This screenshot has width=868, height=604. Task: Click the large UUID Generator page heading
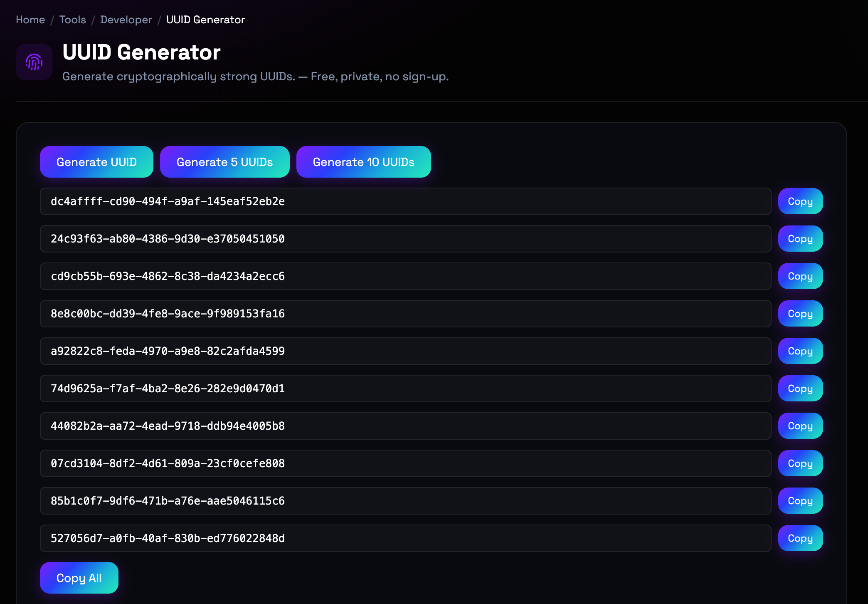pyautogui.click(x=141, y=52)
